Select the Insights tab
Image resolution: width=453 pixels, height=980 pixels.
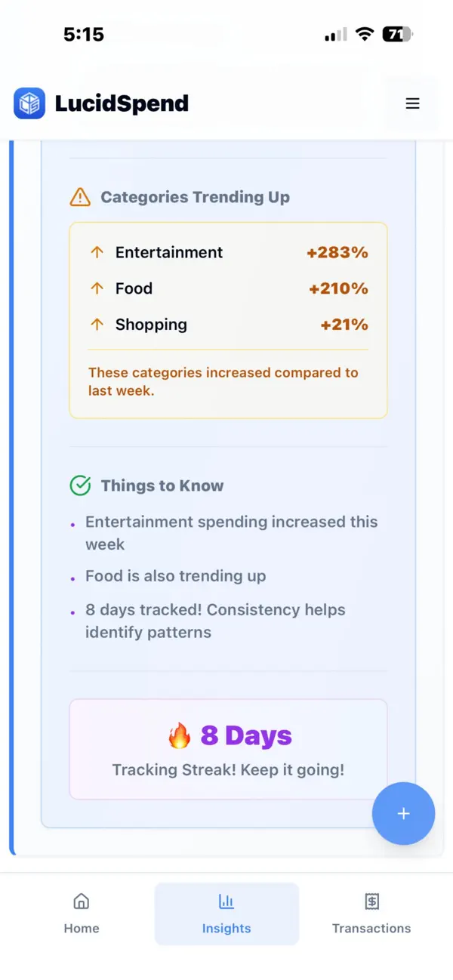coord(226,914)
